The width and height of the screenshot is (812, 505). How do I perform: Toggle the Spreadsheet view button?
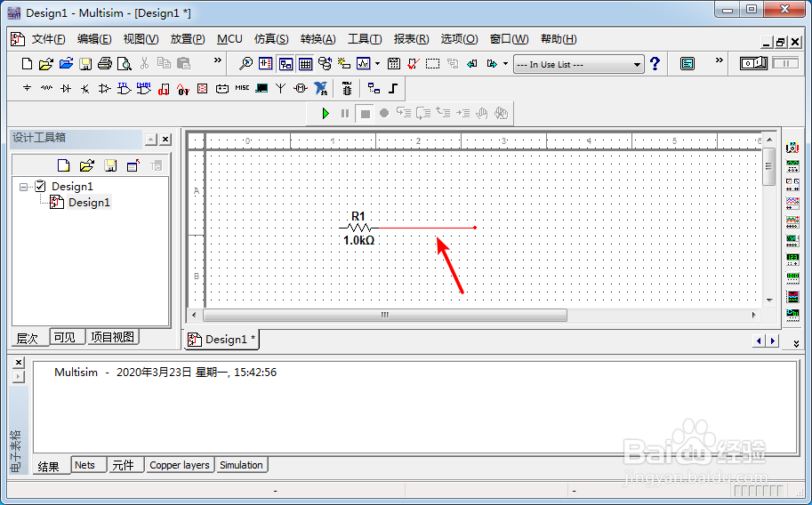pyautogui.click(x=305, y=64)
